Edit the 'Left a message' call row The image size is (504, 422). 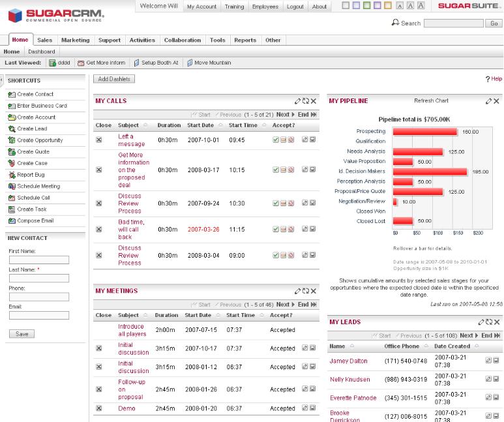(x=304, y=140)
